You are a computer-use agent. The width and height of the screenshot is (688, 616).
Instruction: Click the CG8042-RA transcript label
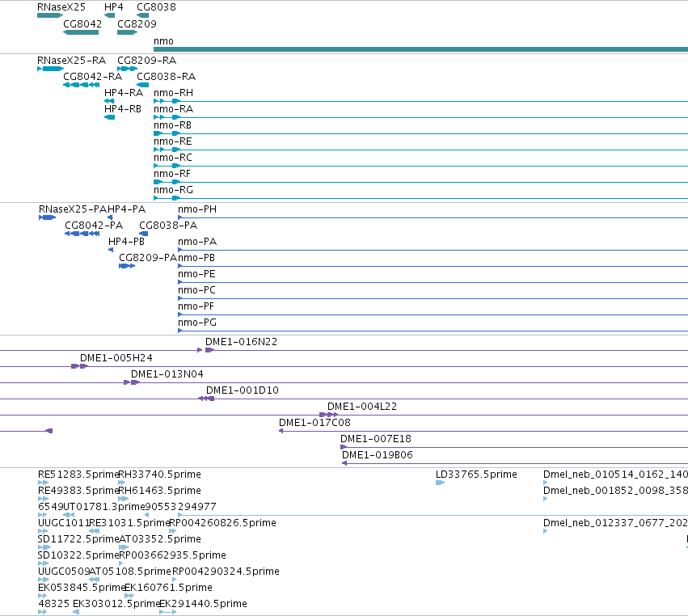(x=93, y=76)
